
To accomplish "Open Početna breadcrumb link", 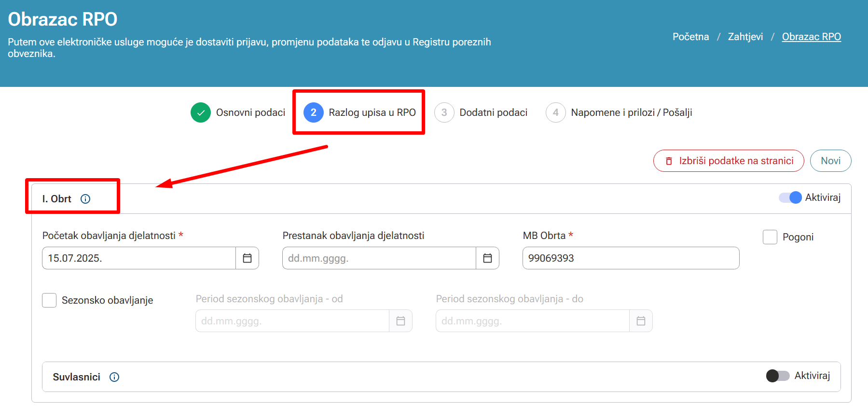I will point(690,37).
